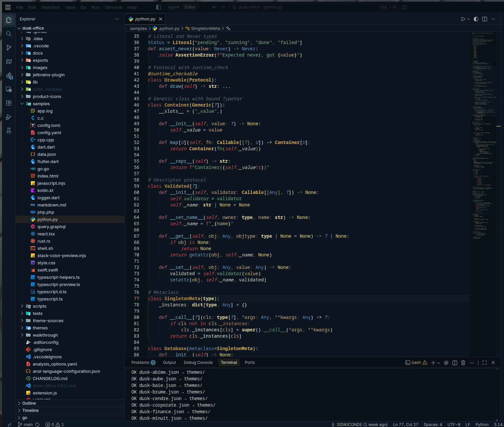The width and height of the screenshot is (504, 427).
Task: Click the main branch in status bar
Action: point(25,424)
